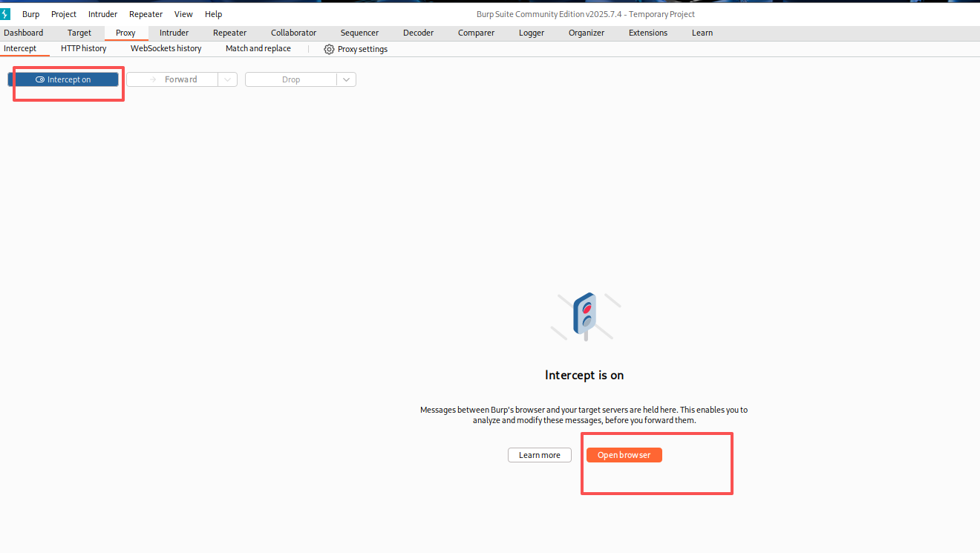This screenshot has width=980, height=553.
Task: Switch to the Extensions tab
Action: pyautogui.click(x=648, y=33)
